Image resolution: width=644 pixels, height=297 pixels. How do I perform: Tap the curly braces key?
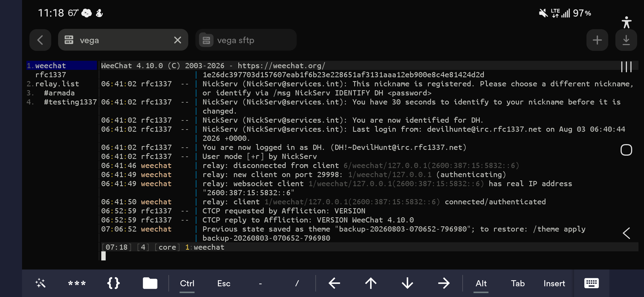[113, 283]
